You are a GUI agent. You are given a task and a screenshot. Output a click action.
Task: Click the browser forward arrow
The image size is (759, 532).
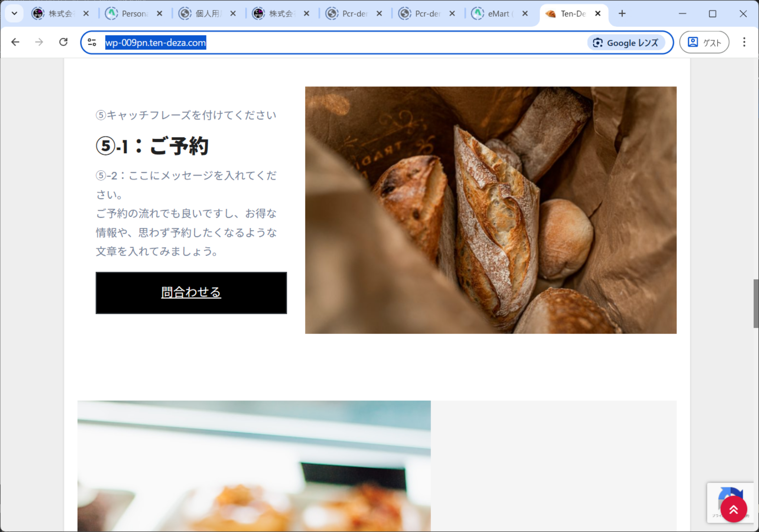[x=39, y=42]
